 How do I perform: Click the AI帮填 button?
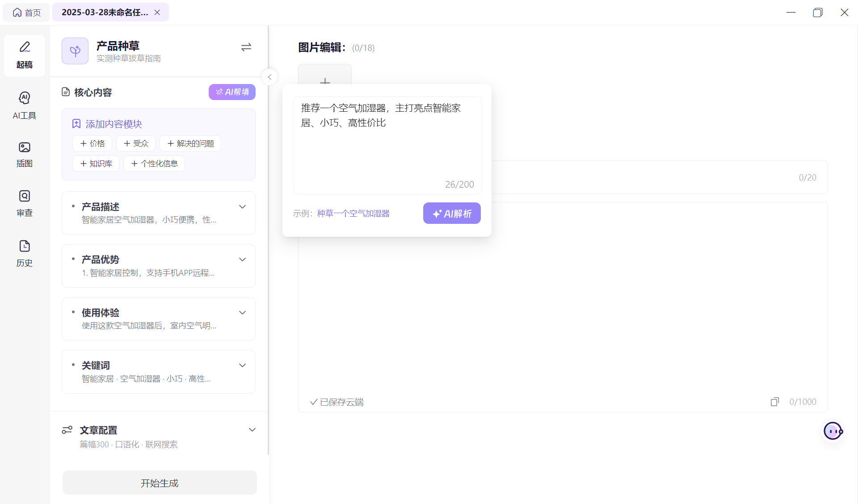click(x=232, y=92)
